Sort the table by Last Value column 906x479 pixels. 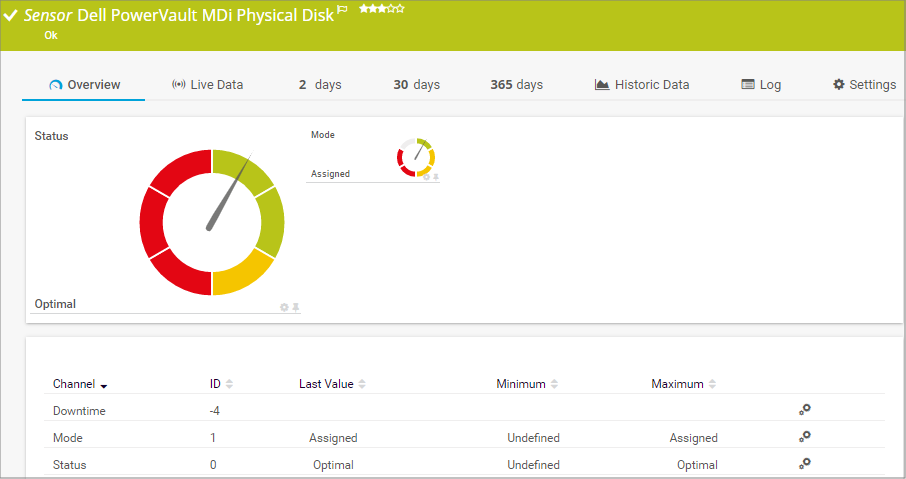tap(332, 384)
